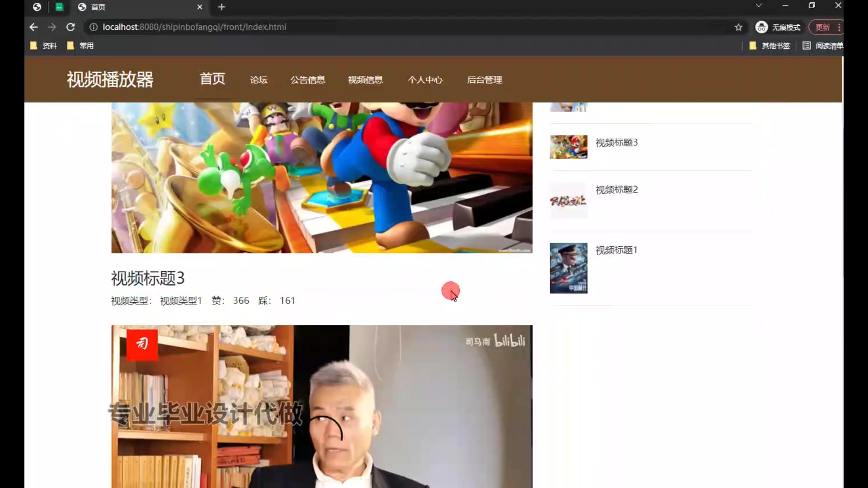The height and width of the screenshot is (488, 868).
Task: Click the site information icon in address bar
Action: (93, 27)
